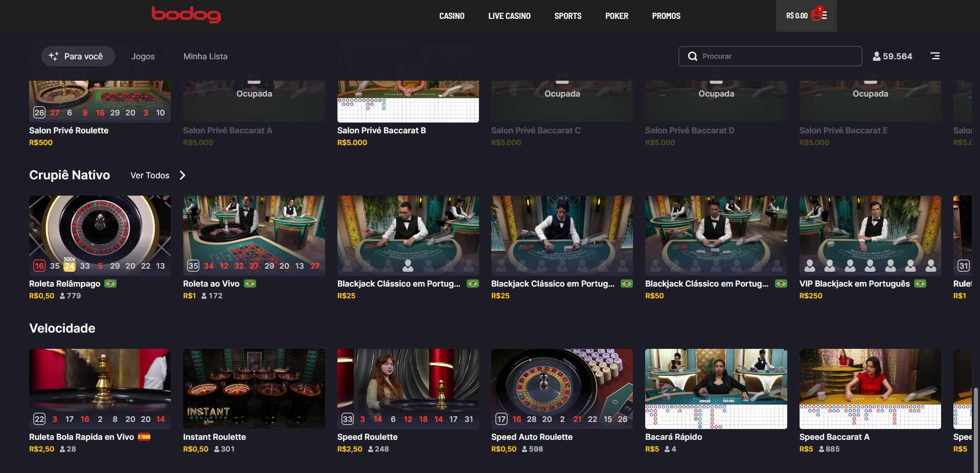Open the R$50 Blackjack Clássico thumbnail
The image size is (980, 473).
pos(716,235)
